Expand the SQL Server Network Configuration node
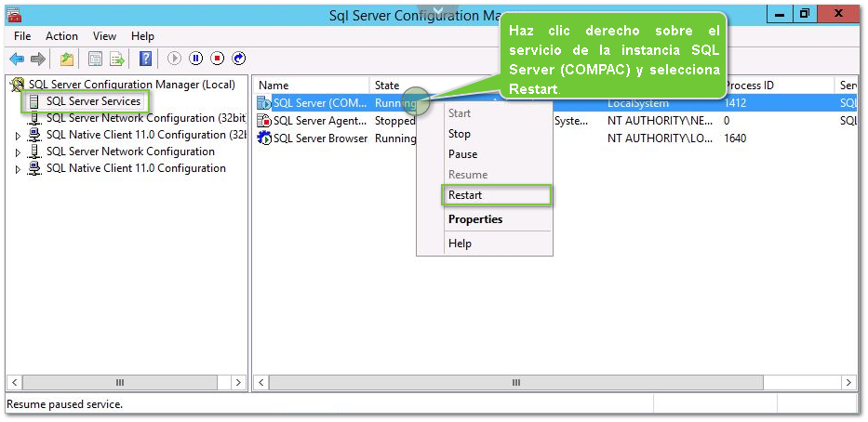The width and height of the screenshot is (868, 422). pos(18,152)
